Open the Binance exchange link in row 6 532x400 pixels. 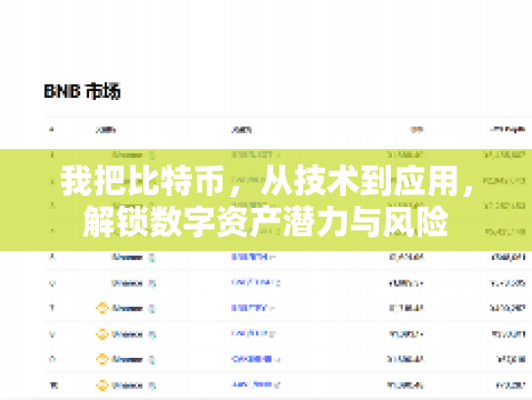coord(127,283)
